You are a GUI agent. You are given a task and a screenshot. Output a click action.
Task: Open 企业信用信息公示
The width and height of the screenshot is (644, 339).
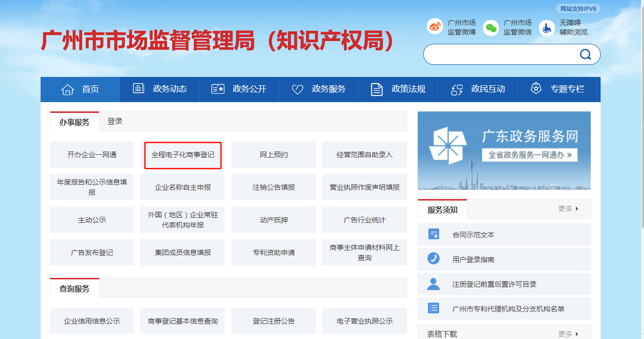pos(92,321)
